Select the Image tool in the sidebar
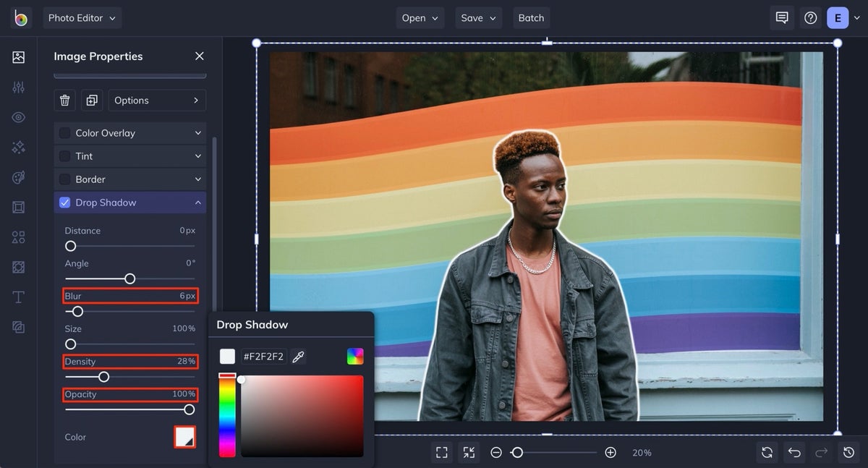868x468 pixels. [x=18, y=56]
